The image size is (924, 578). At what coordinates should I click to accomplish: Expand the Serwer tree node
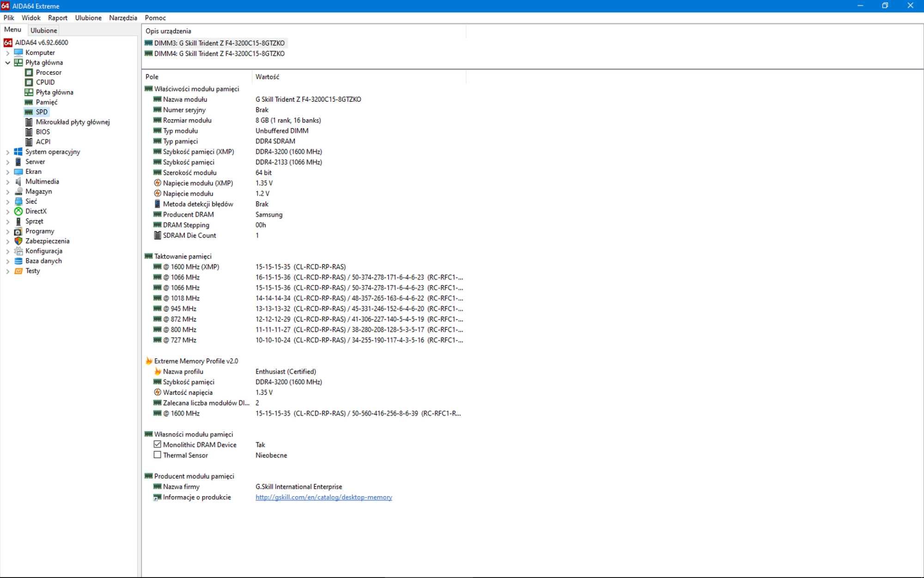point(7,162)
